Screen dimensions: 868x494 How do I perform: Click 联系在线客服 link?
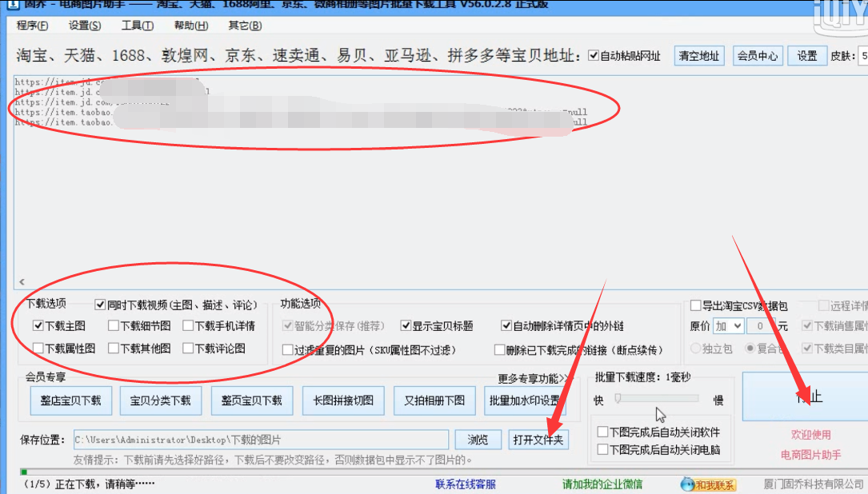[466, 484]
